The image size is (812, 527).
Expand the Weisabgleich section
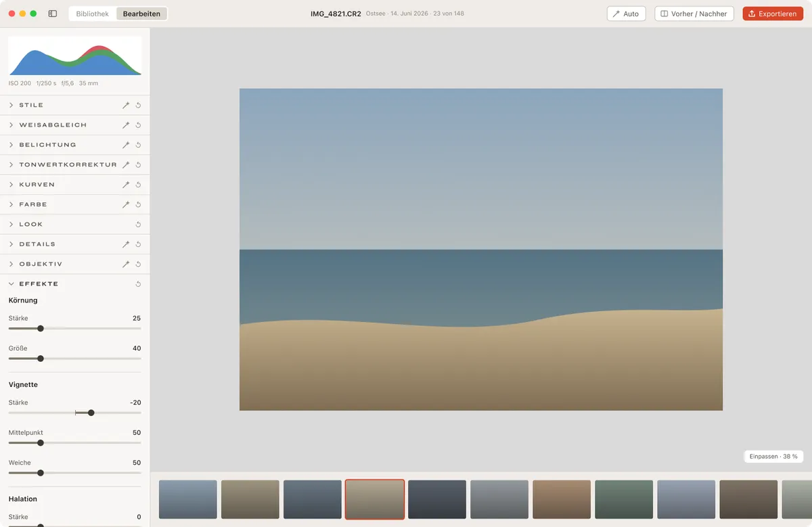(12, 125)
